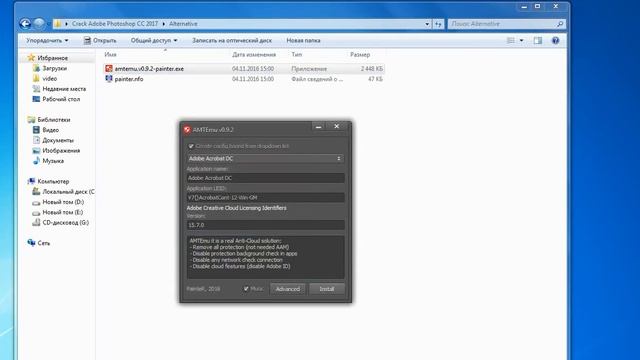Minimize the AMTEmu dialog window

[x=318, y=127]
